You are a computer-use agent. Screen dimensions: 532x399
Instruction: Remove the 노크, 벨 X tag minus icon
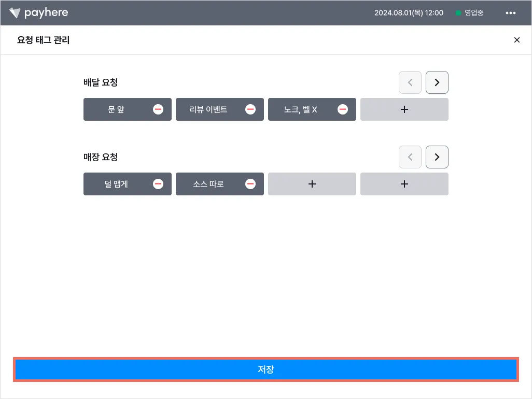tap(343, 109)
